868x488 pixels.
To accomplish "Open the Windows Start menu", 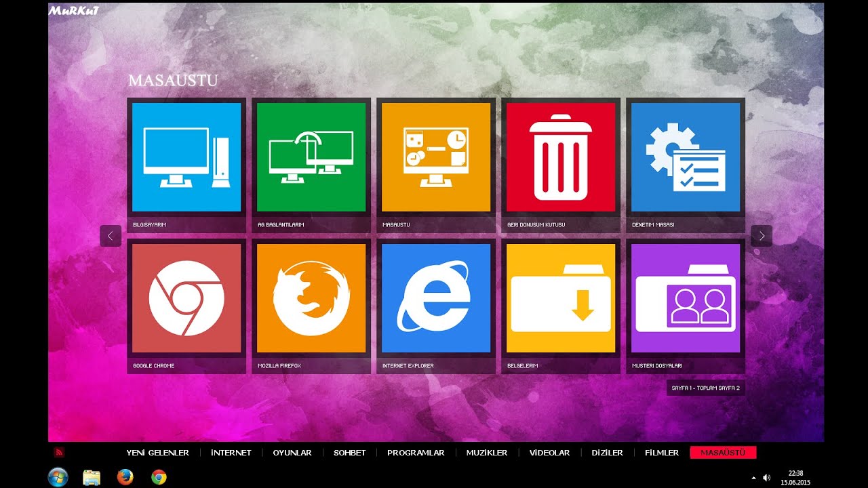I will (x=58, y=477).
